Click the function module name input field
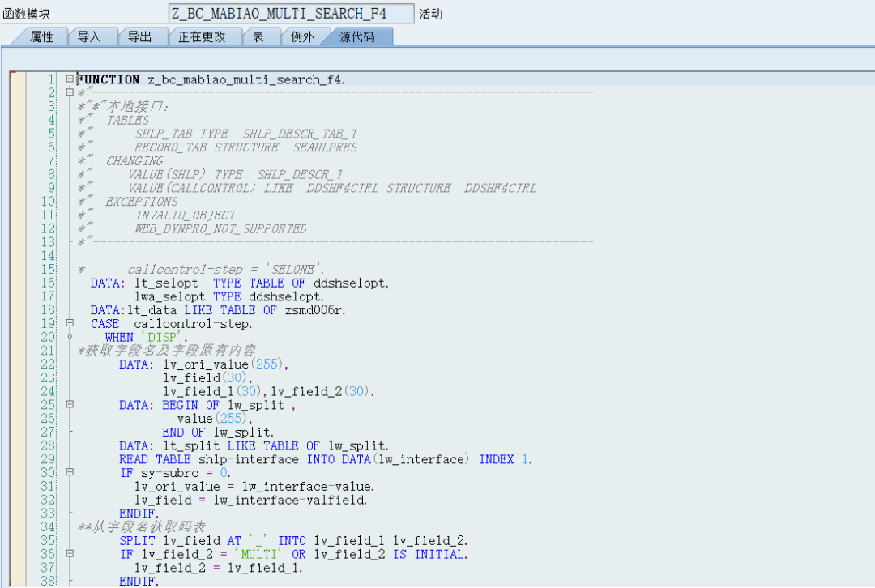The height and width of the screenshot is (588, 875). pos(292,14)
